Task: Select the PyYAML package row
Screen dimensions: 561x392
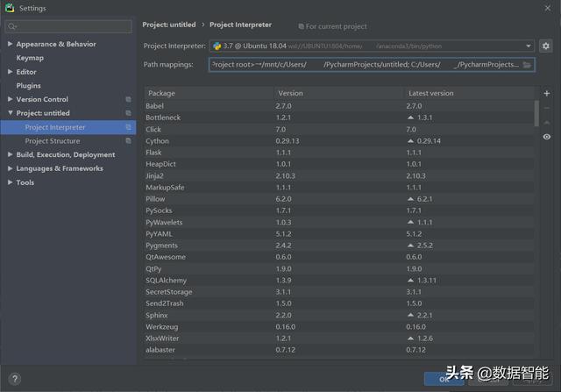Action: coord(339,234)
